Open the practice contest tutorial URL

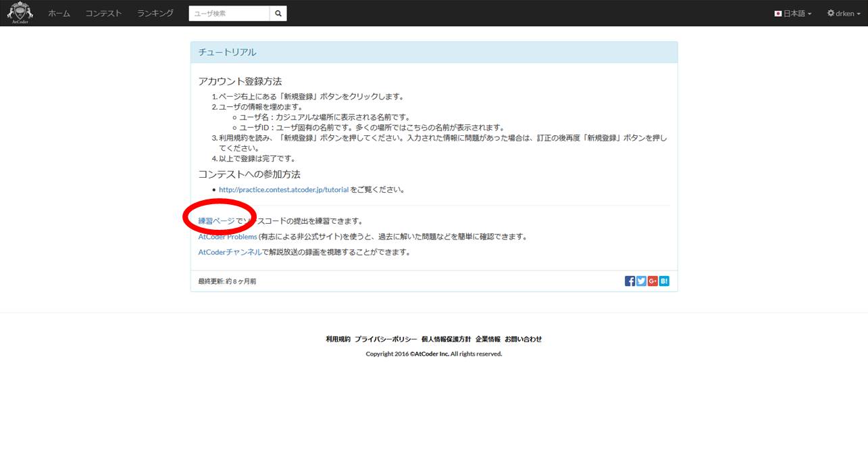[282, 189]
